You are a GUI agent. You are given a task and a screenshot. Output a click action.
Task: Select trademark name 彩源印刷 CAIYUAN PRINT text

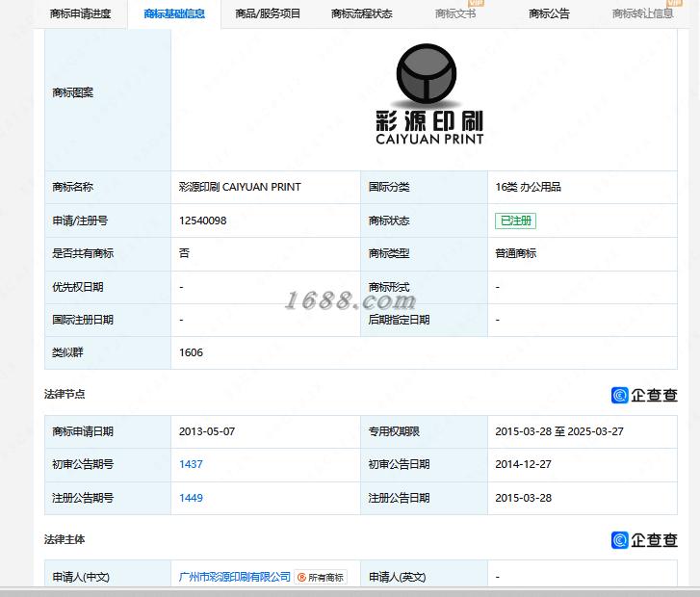pyautogui.click(x=240, y=187)
